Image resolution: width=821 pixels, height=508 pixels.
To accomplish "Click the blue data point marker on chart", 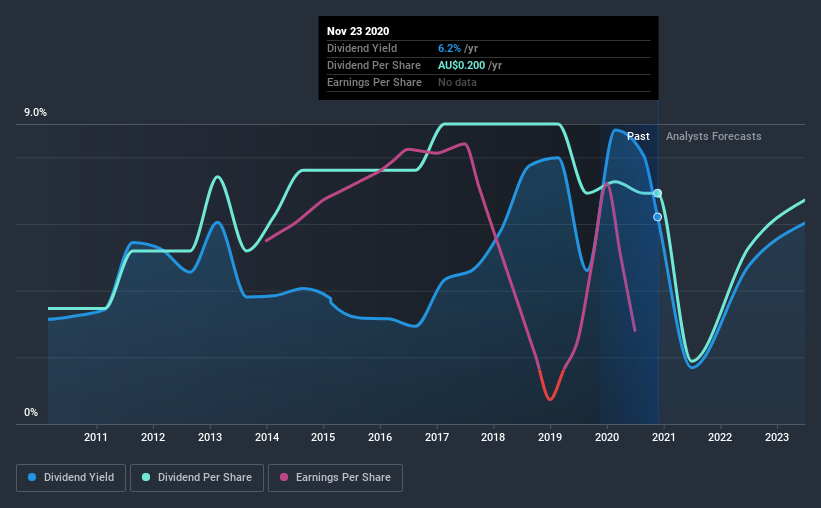I will [657, 217].
